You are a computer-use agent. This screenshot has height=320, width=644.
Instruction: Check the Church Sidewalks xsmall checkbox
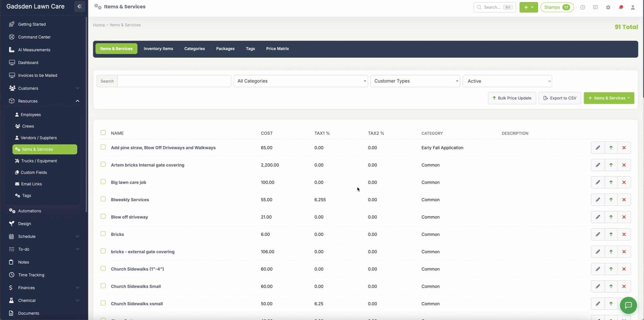(x=103, y=303)
